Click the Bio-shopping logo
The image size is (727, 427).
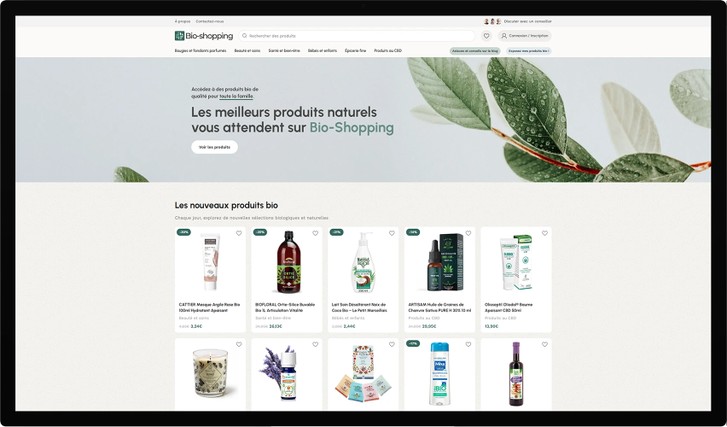coord(204,36)
